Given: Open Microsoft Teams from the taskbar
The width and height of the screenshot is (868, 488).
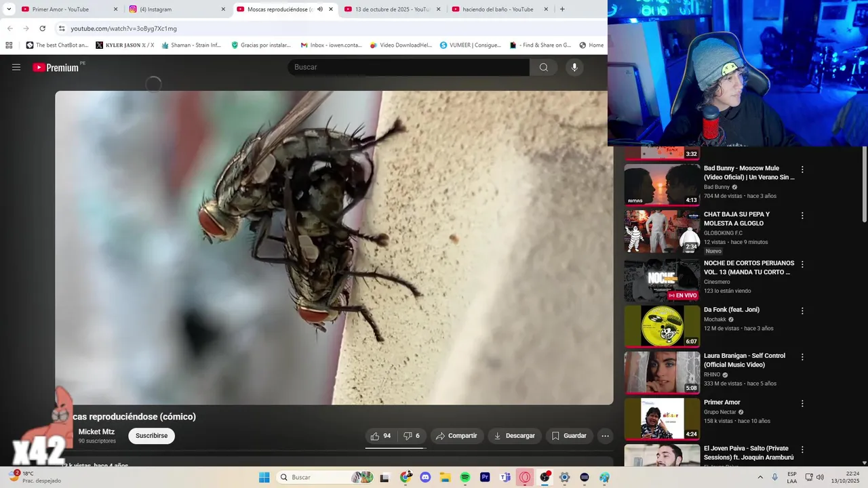Looking at the screenshot, I should 505,477.
